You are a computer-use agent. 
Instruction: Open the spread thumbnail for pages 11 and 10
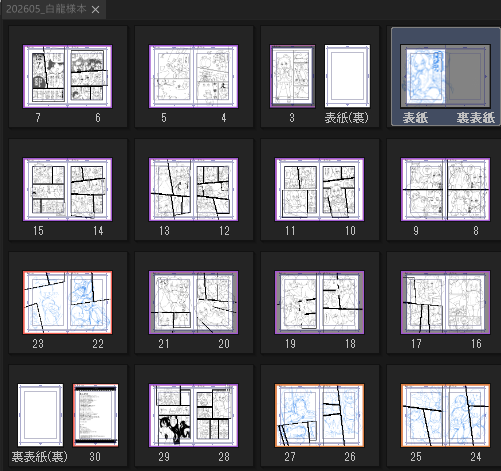click(319, 189)
